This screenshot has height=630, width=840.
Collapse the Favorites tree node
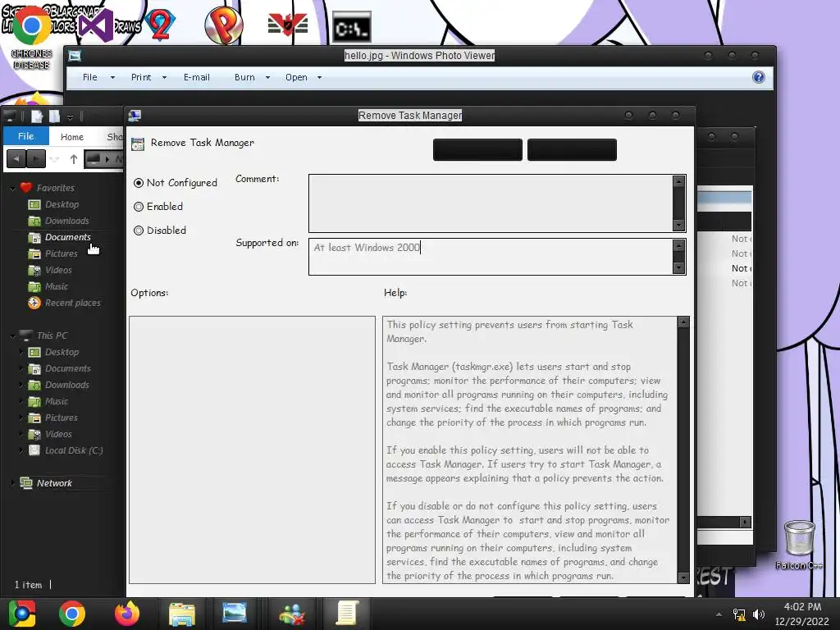click(x=12, y=188)
